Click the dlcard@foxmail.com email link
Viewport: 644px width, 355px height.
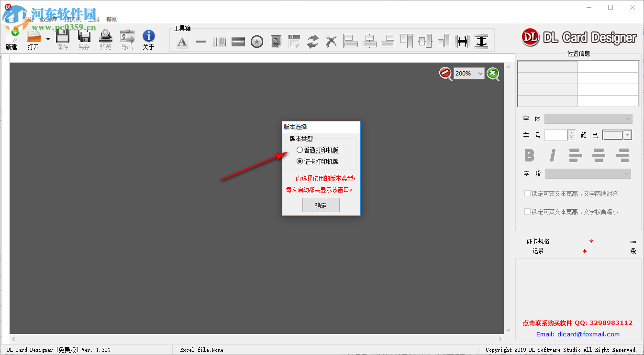tap(588, 334)
